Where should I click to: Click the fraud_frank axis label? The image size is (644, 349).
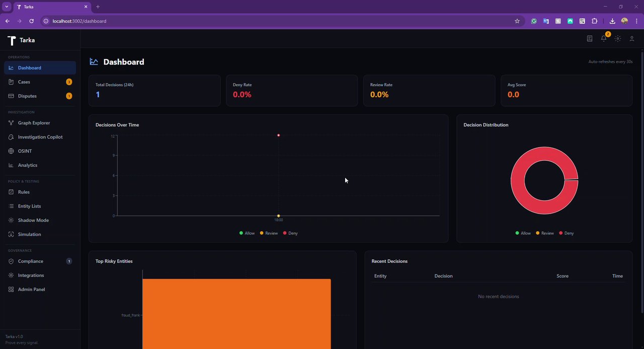[131, 315]
